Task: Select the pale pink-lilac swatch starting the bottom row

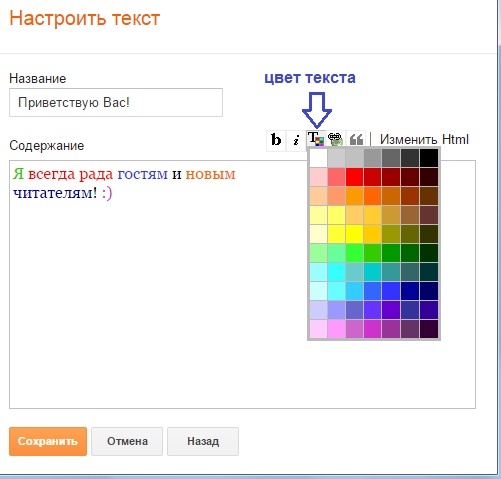Action: (318, 329)
